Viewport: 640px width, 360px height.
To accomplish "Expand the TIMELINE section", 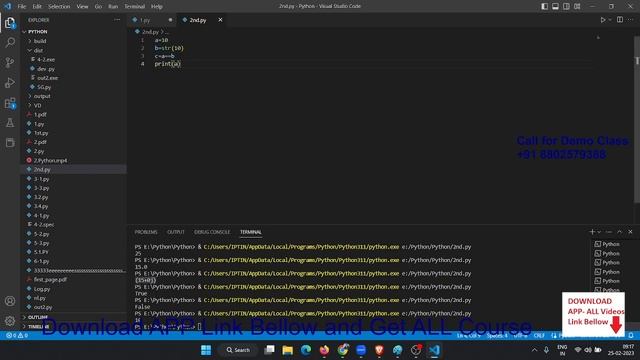I will [73, 327].
